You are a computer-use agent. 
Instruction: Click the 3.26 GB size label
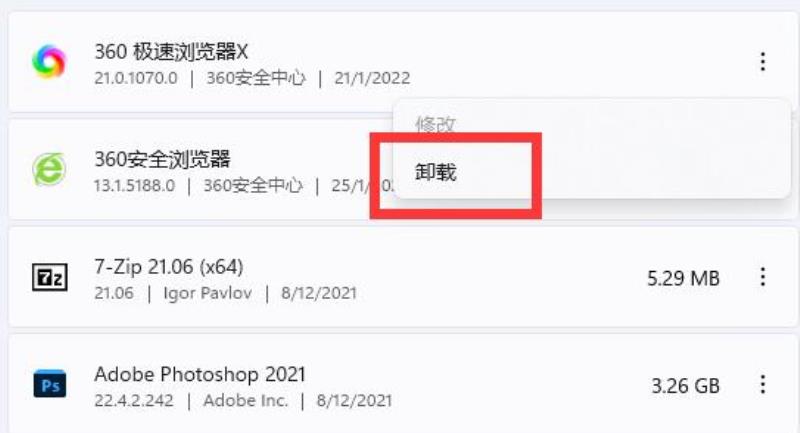pyautogui.click(x=685, y=386)
